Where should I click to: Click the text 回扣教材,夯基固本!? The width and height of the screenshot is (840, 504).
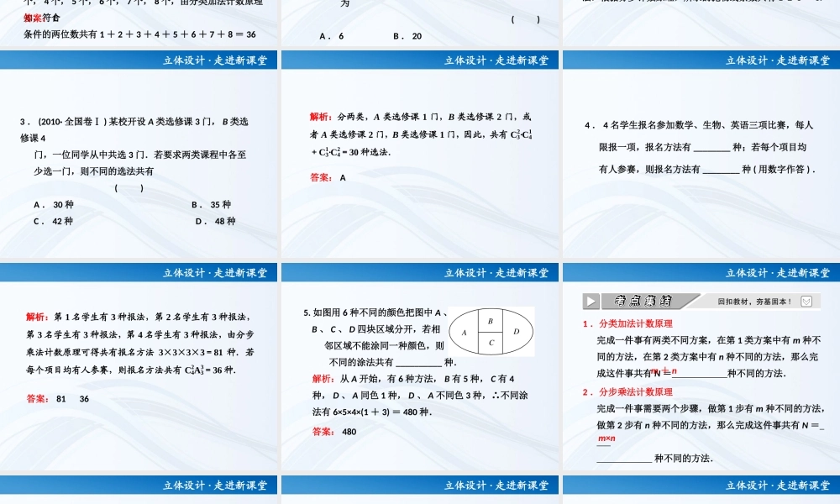[x=754, y=302]
